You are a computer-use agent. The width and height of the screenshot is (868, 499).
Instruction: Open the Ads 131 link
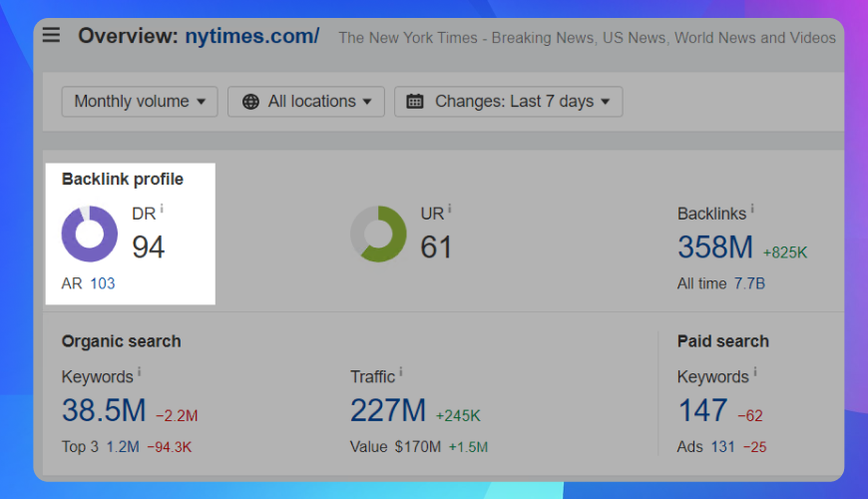(x=722, y=447)
